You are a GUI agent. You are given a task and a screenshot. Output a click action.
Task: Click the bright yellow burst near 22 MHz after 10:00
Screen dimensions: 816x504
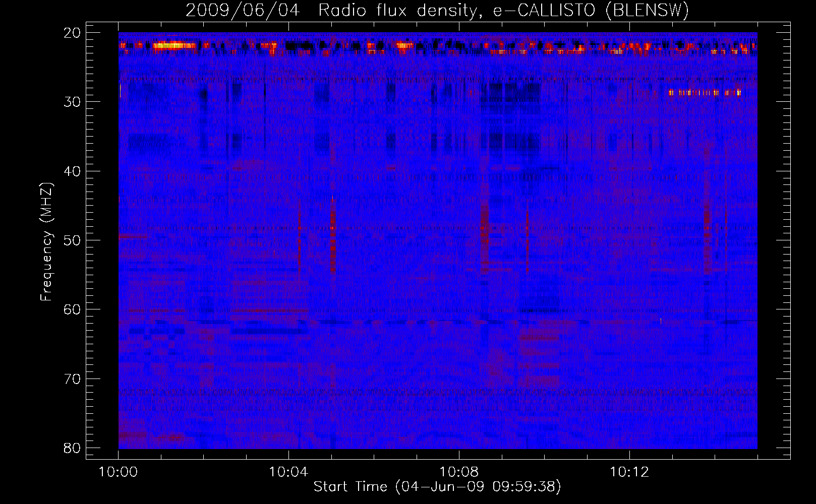(174, 45)
